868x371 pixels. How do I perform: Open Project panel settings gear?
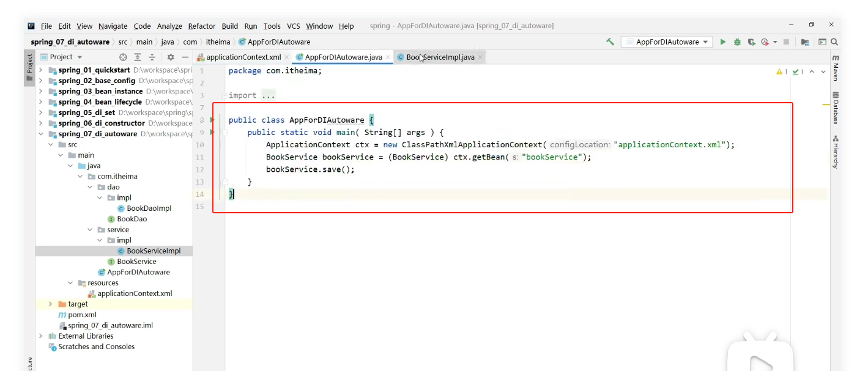click(x=171, y=57)
